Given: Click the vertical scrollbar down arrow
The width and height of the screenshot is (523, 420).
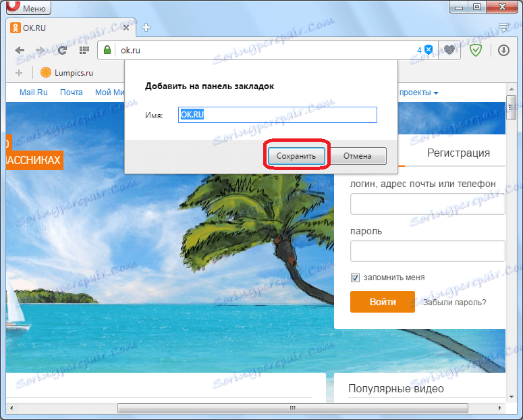Looking at the screenshot, I should 512,397.
